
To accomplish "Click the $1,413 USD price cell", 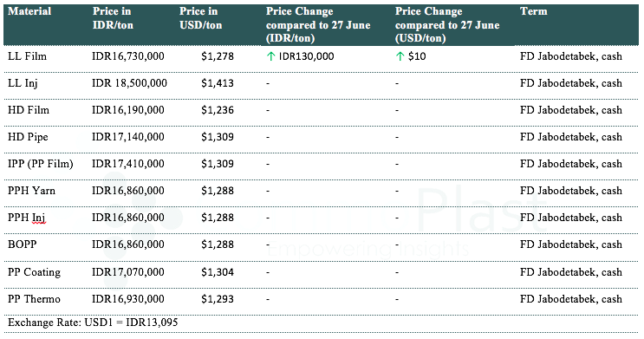I will [x=218, y=83].
